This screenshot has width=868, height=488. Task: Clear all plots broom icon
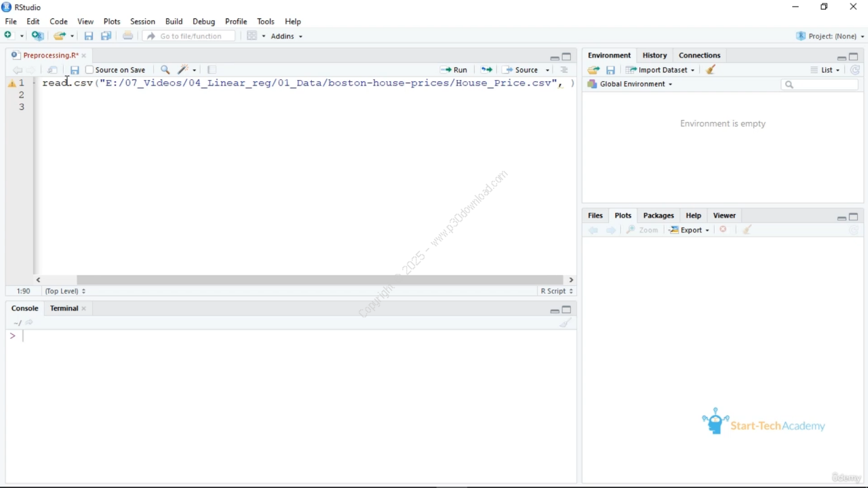click(747, 230)
